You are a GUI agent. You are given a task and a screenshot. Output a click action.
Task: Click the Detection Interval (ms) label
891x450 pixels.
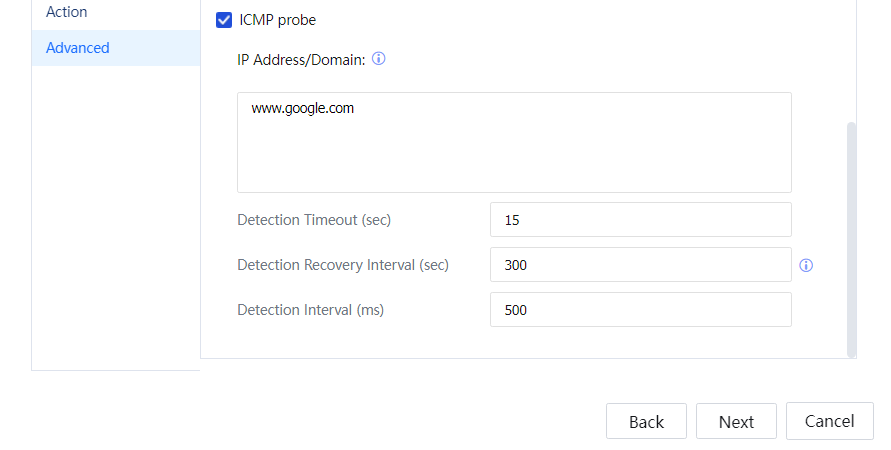[311, 310]
